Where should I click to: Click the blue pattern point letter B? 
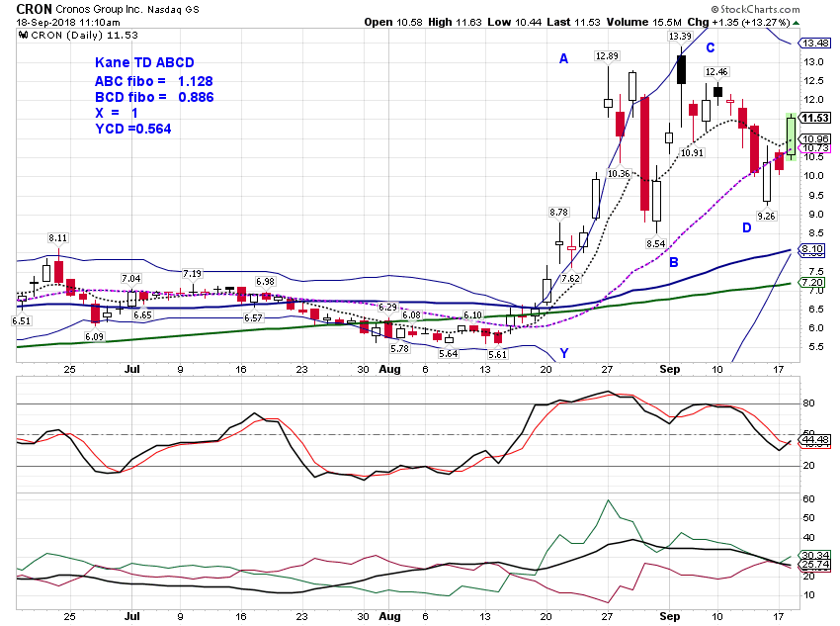(x=674, y=263)
